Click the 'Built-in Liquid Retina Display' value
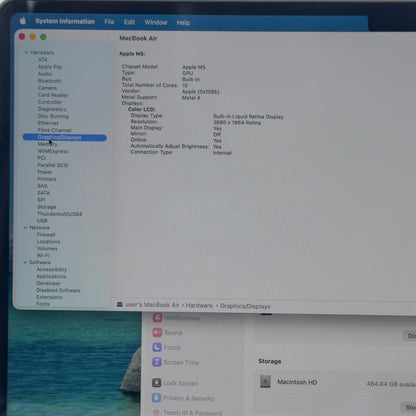The height and width of the screenshot is (416, 416). 248,117
